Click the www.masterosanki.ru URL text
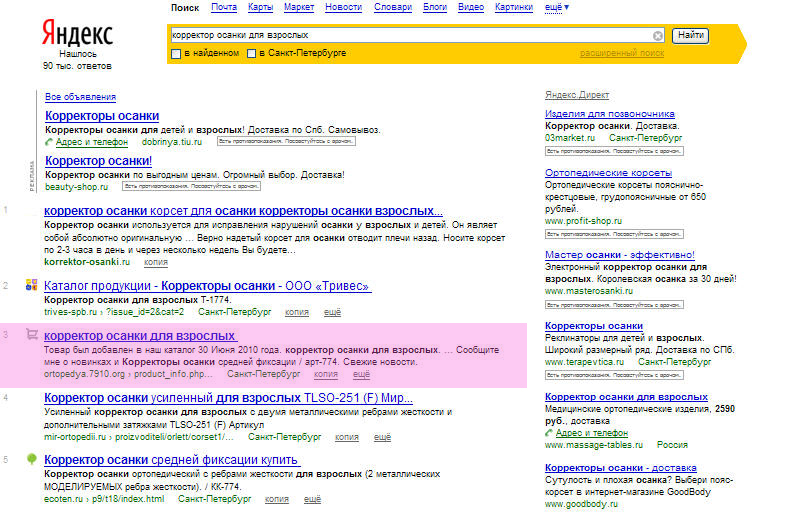 coord(589,291)
